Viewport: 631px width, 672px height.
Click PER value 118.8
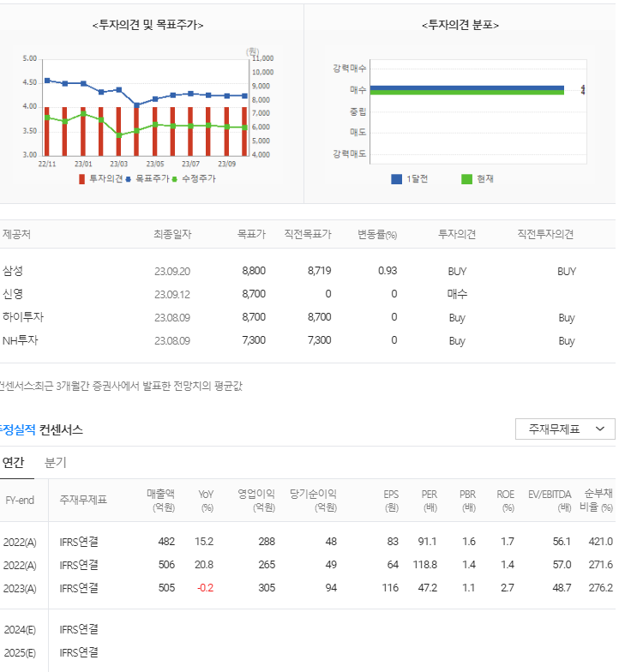tap(425, 565)
